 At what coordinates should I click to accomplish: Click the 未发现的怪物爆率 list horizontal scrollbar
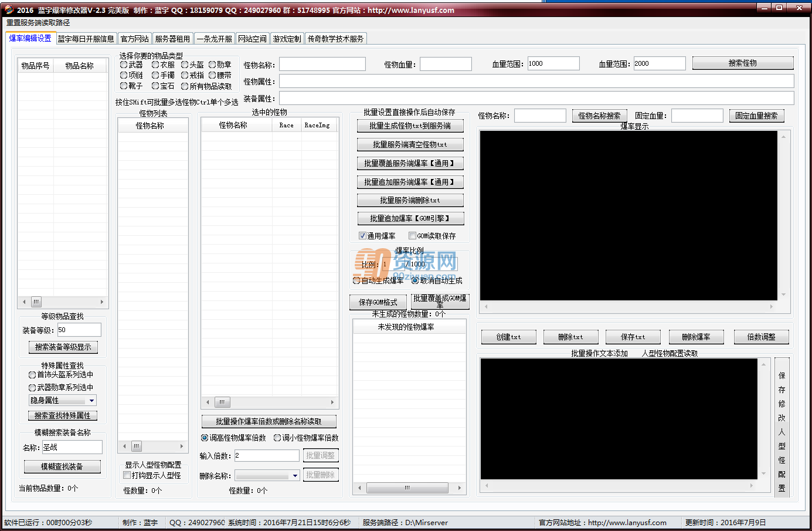(x=409, y=488)
